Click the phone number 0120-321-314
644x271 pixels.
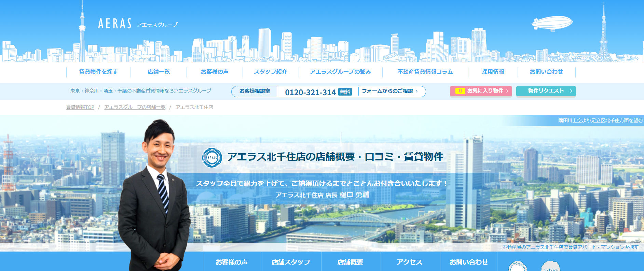click(310, 92)
